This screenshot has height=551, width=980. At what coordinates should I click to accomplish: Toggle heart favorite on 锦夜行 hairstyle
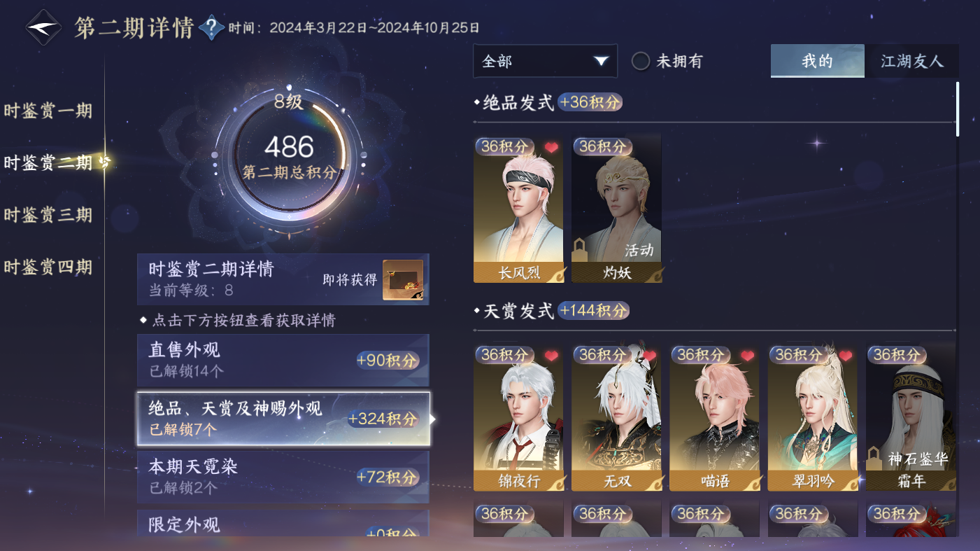pyautogui.click(x=551, y=356)
